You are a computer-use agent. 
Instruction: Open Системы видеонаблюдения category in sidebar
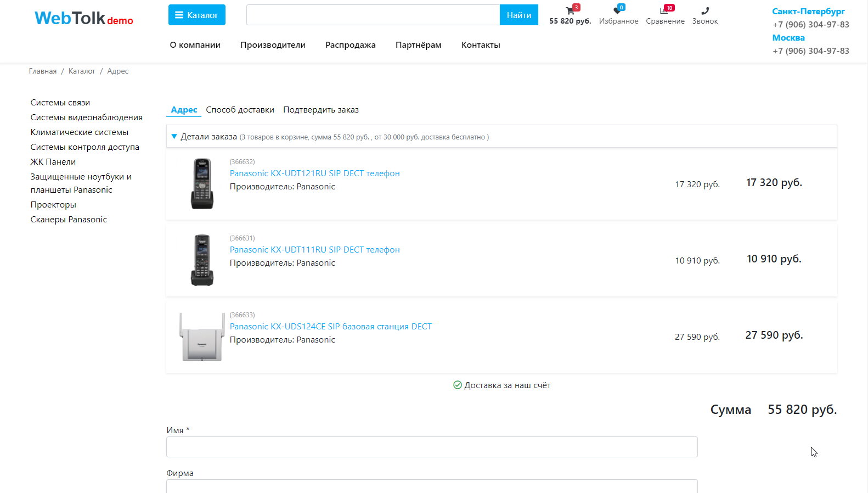[86, 117]
